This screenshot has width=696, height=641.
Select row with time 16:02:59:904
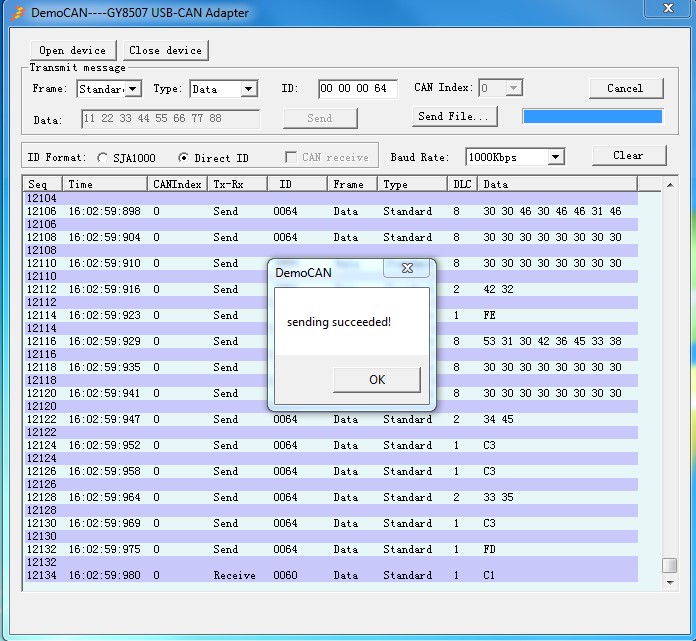331,237
